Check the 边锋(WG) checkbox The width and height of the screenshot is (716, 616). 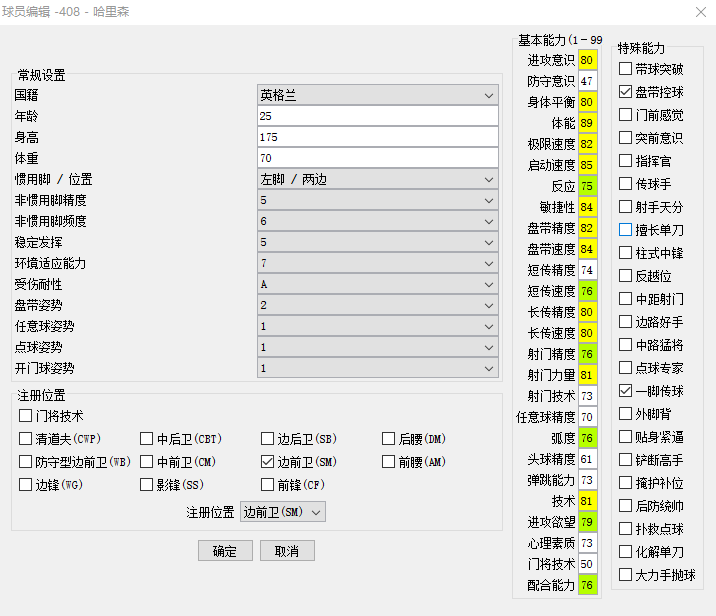pos(26,484)
